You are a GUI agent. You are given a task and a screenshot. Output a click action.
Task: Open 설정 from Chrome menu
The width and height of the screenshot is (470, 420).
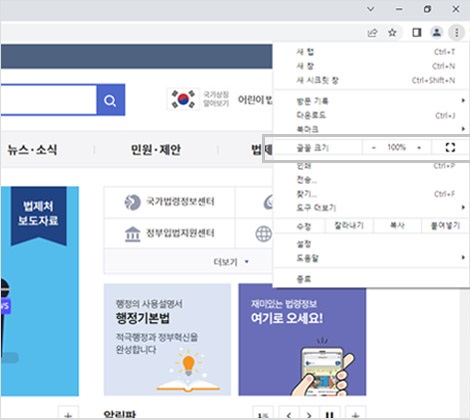[x=371, y=244]
